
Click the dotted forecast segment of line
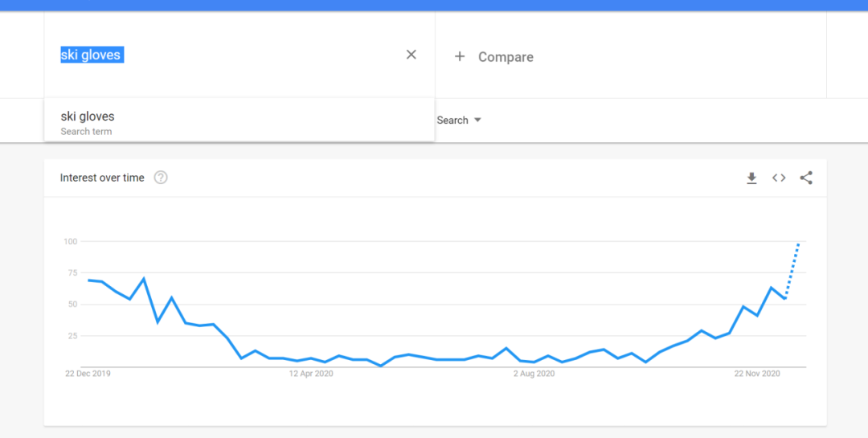(x=792, y=270)
